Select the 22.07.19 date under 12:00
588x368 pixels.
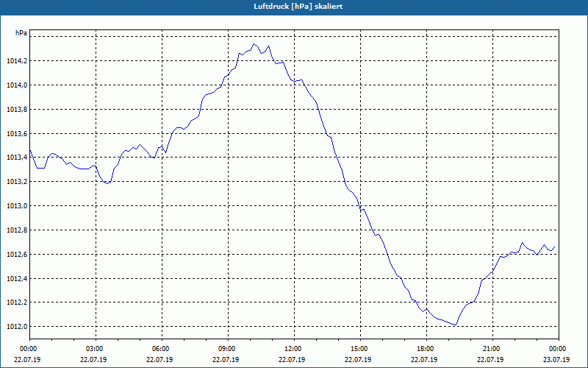pos(292,360)
